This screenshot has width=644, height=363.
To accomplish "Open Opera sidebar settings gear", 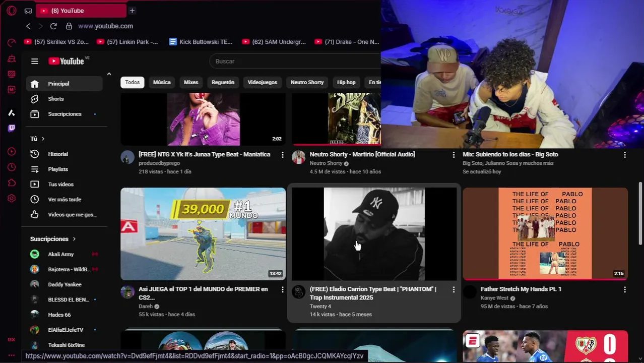I will [x=12, y=199].
